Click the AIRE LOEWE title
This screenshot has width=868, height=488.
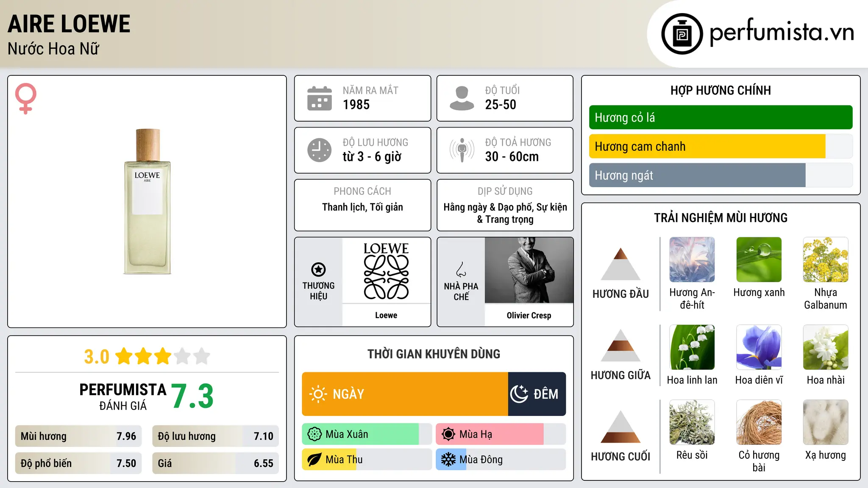pos(69,24)
